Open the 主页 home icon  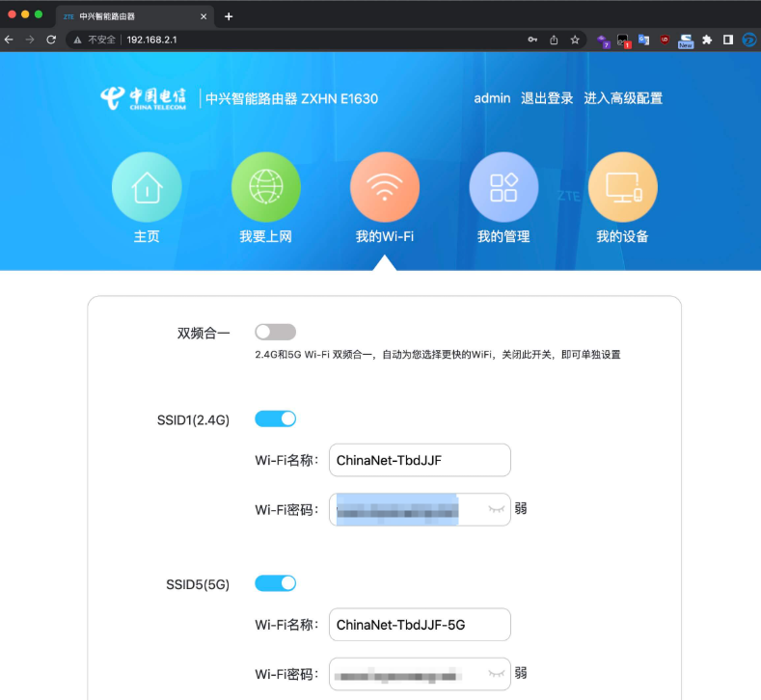(147, 187)
